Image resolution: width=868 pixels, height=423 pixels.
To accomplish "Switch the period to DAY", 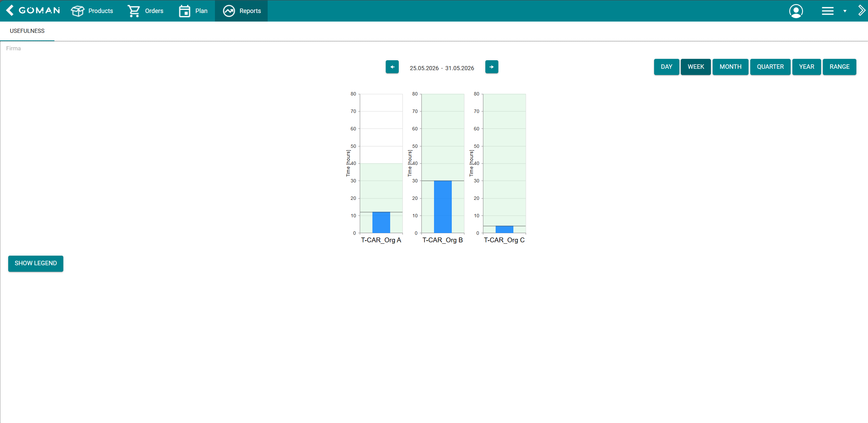I will click(666, 67).
